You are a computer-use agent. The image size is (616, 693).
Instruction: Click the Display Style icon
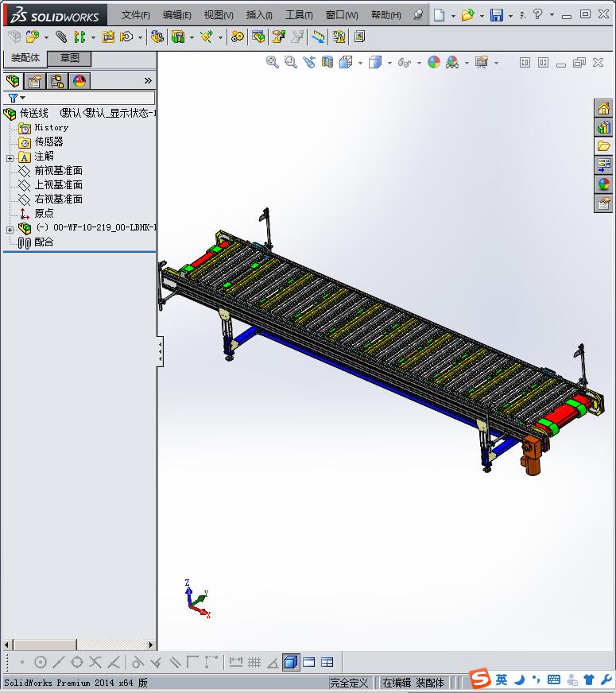pos(375,62)
